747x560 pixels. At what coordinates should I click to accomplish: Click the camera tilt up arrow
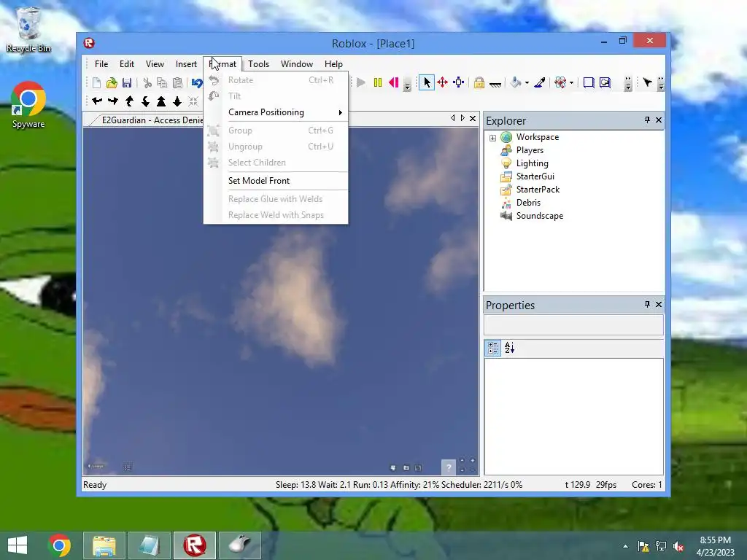tap(129, 101)
